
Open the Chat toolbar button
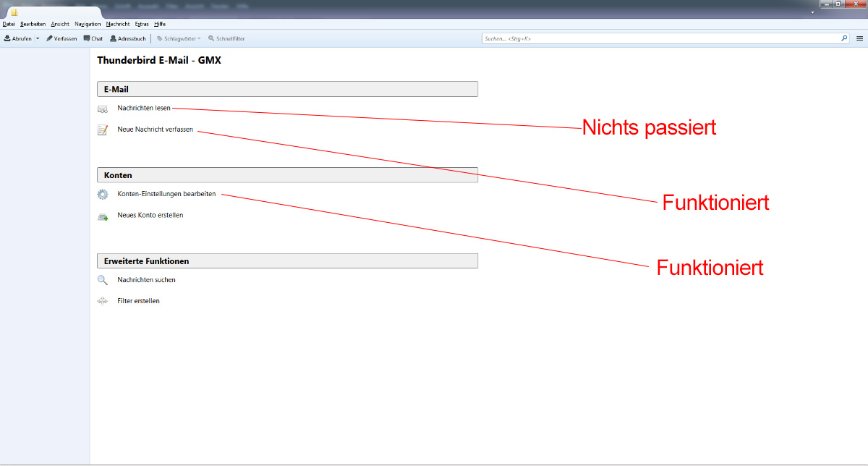[93, 38]
